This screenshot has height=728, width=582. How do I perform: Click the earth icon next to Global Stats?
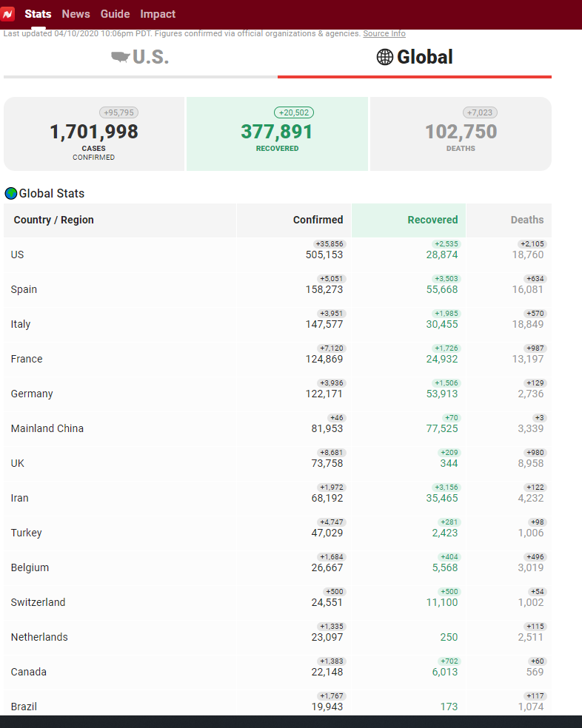click(x=11, y=193)
